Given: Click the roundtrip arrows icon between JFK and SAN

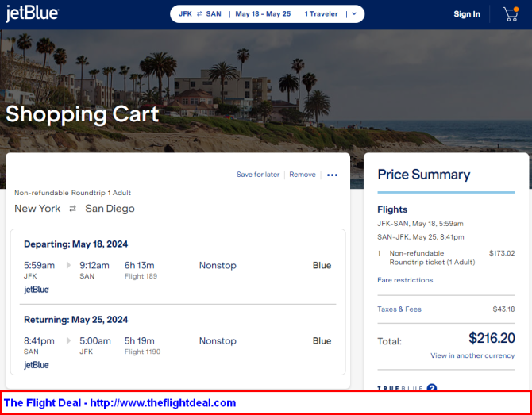Looking at the screenshot, I should click(199, 14).
